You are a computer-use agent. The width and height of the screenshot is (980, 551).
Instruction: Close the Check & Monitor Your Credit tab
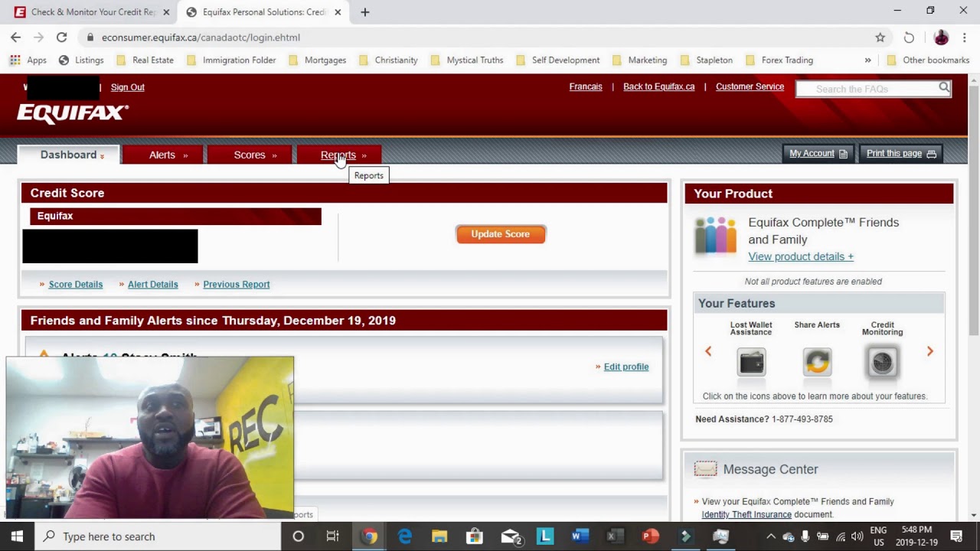coord(166,12)
